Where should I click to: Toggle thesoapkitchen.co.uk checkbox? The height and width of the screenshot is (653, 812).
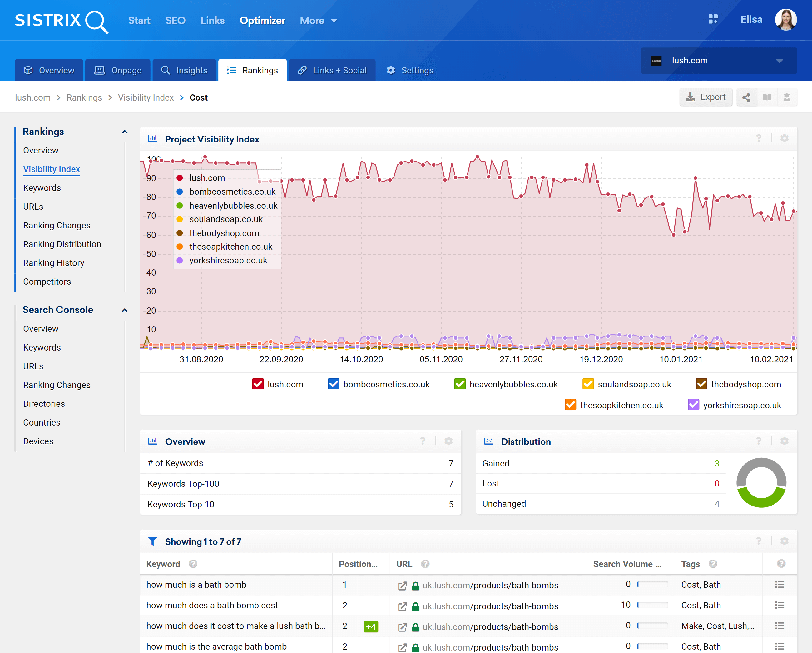(x=571, y=405)
